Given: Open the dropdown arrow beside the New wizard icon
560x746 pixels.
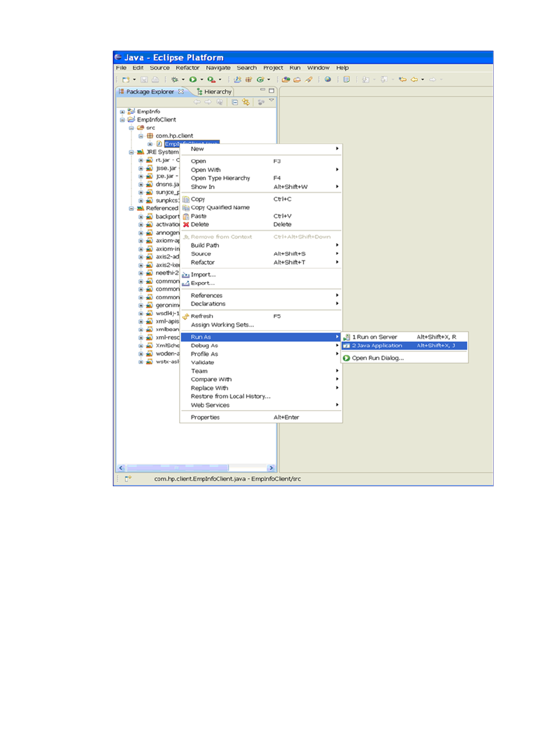Looking at the screenshot, I should [134, 80].
